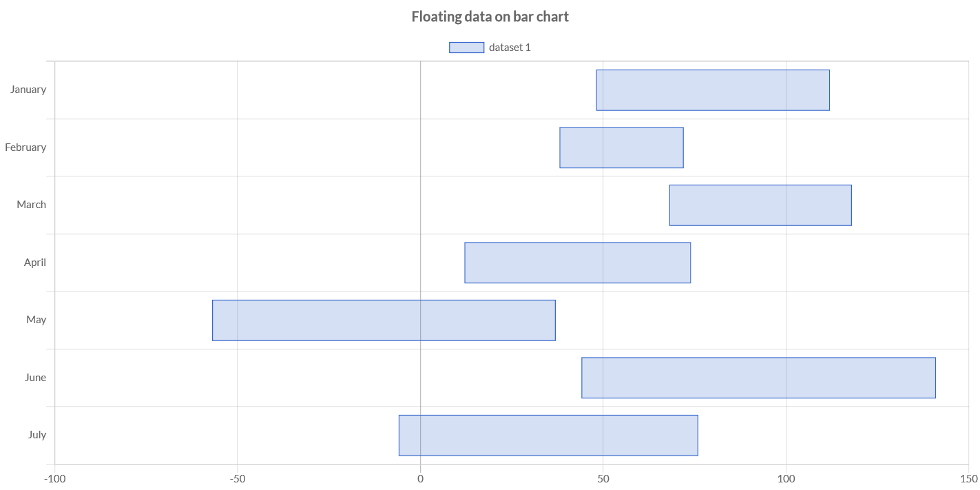Click the May axis label
980x490 pixels.
point(37,320)
